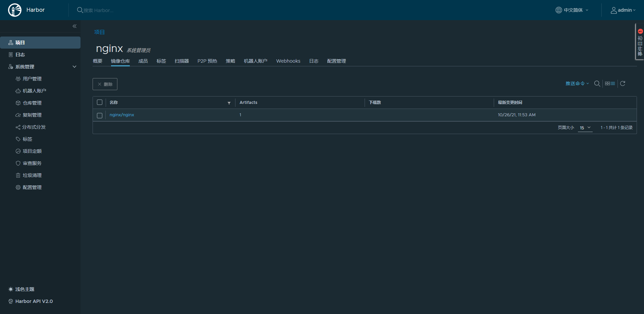This screenshot has height=314, width=644.
Task: Open the 中文简体 language dropdown
Action: coord(572,10)
